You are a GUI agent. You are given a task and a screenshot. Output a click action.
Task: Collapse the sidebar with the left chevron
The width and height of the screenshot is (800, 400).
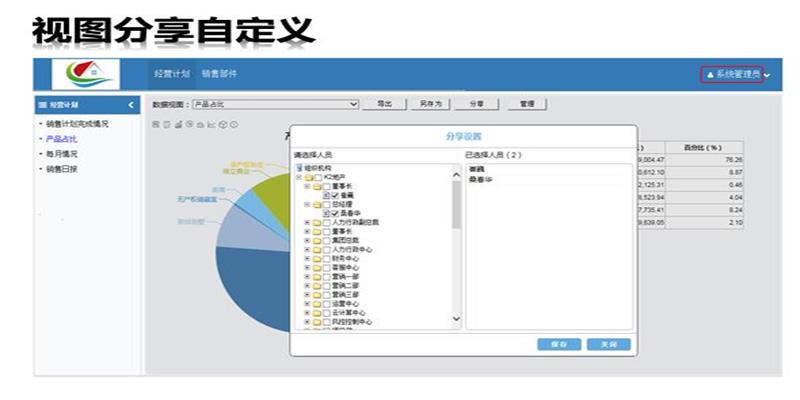click(132, 105)
